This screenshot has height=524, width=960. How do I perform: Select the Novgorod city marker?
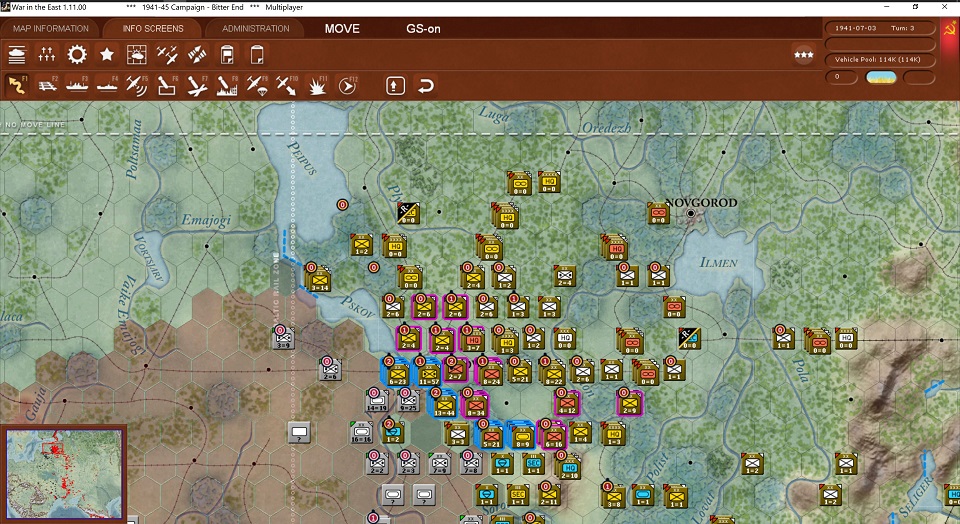point(691,214)
